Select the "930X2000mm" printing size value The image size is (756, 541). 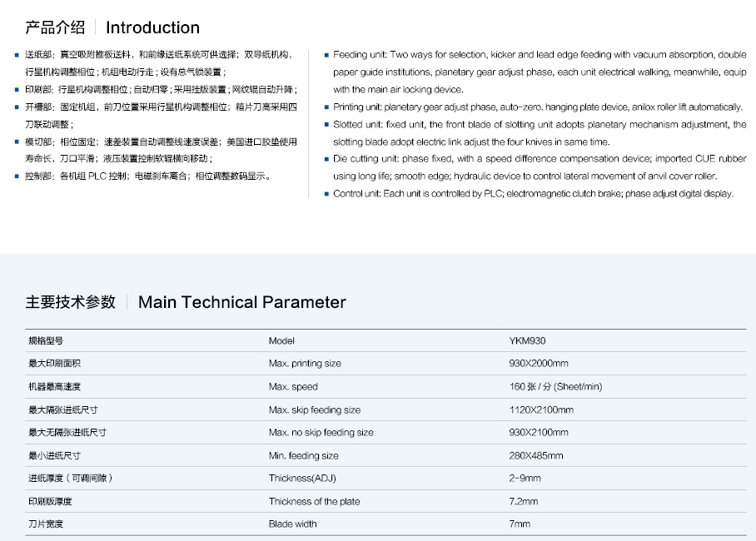tap(538, 364)
